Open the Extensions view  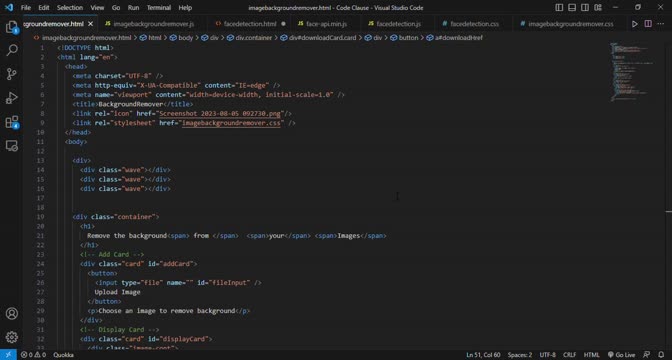click(12, 122)
